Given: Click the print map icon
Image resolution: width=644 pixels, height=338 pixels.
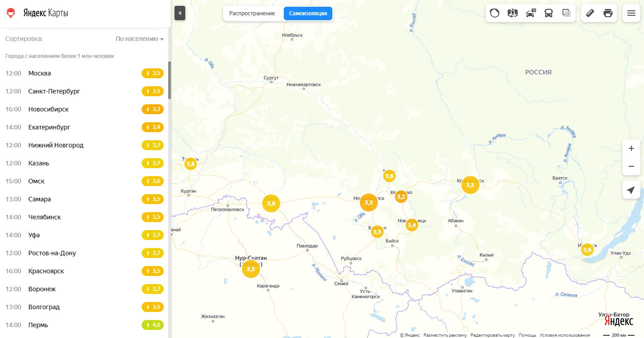Looking at the screenshot, I should pyautogui.click(x=608, y=13).
